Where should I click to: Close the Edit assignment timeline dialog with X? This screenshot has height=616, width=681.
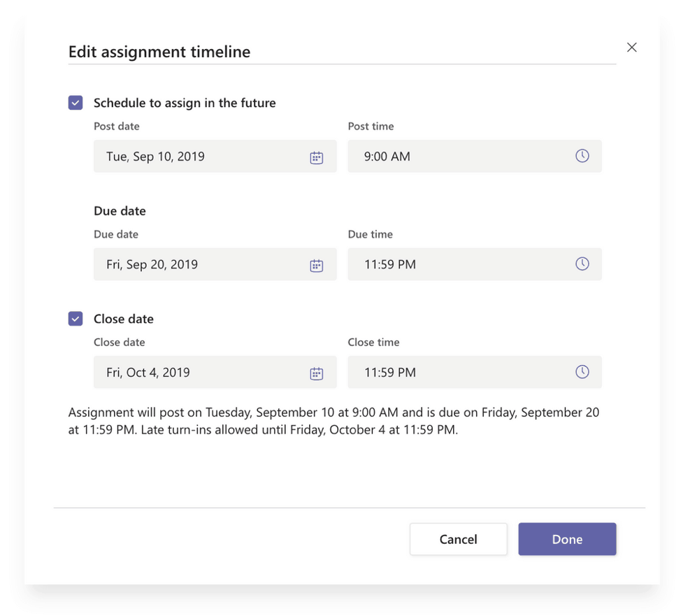[x=631, y=48]
